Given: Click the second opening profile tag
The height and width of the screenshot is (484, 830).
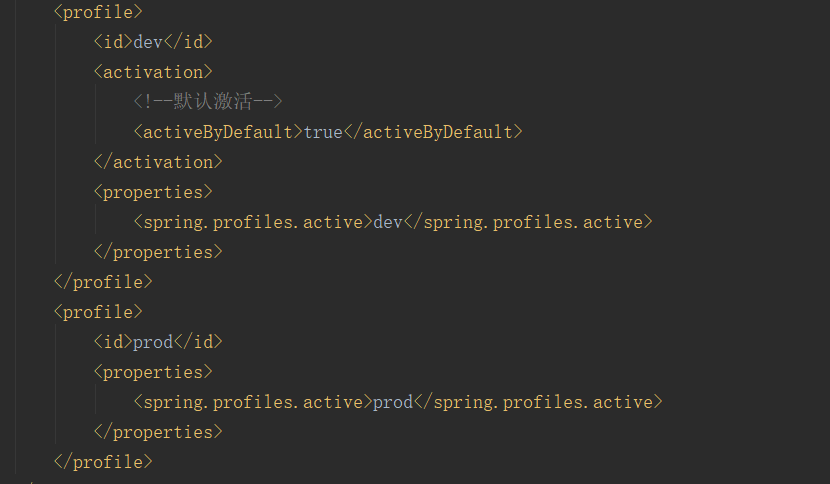Looking at the screenshot, I should point(98,312).
